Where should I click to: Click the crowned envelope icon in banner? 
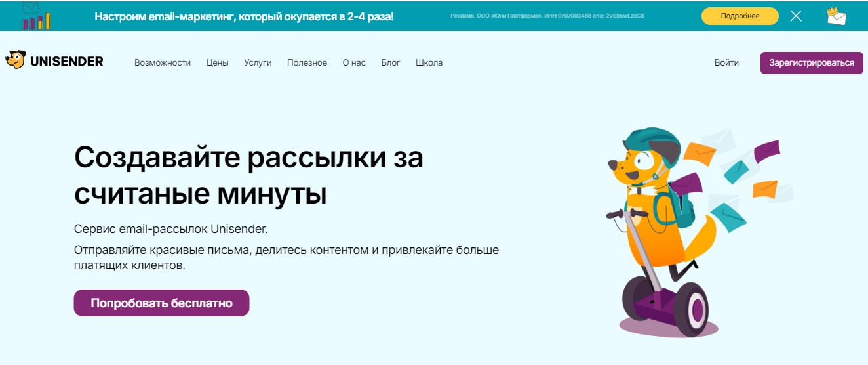point(837,16)
